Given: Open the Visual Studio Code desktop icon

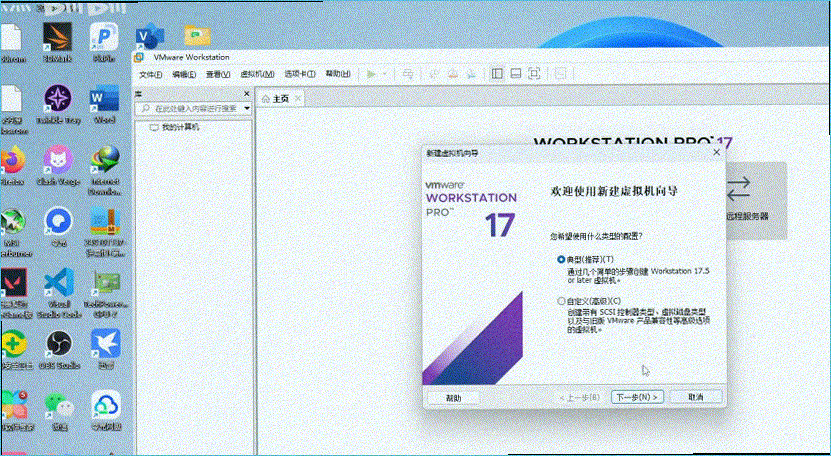Looking at the screenshot, I should click(x=59, y=293).
